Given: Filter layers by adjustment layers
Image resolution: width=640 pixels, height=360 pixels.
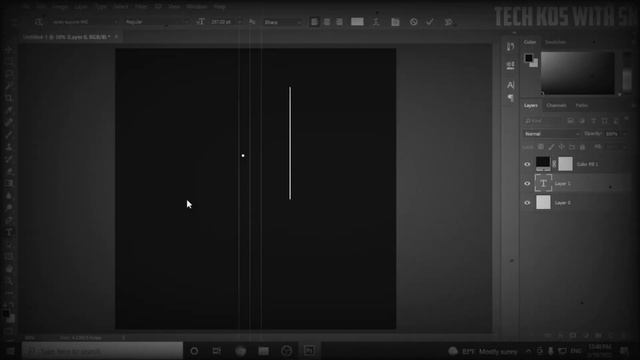Looking at the screenshot, I should pyautogui.click(x=582, y=121).
